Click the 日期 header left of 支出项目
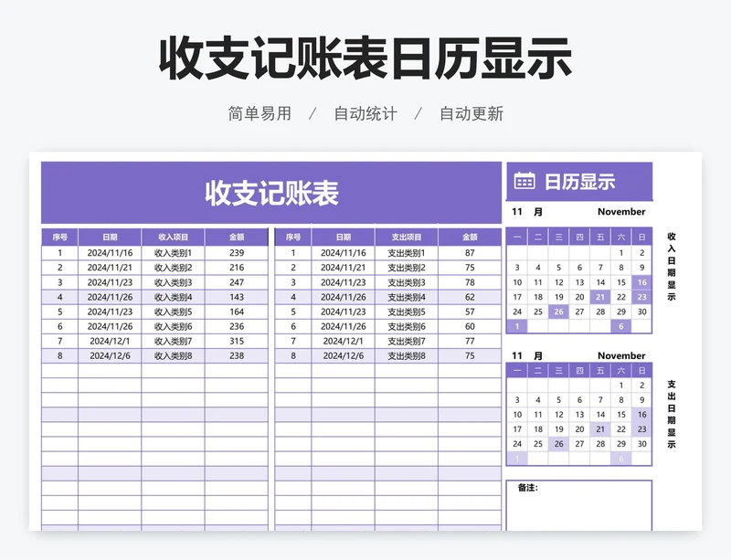The height and width of the screenshot is (560, 731). 344,237
